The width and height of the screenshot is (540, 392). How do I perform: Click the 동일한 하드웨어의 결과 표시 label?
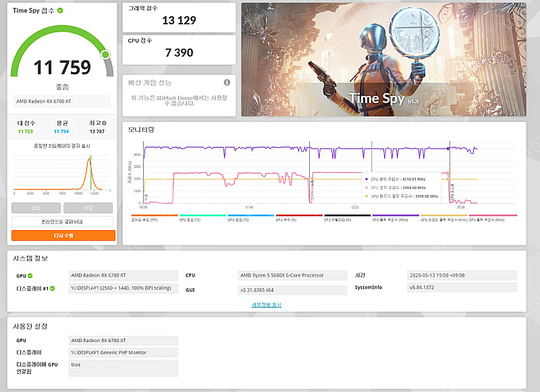click(62, 146)
